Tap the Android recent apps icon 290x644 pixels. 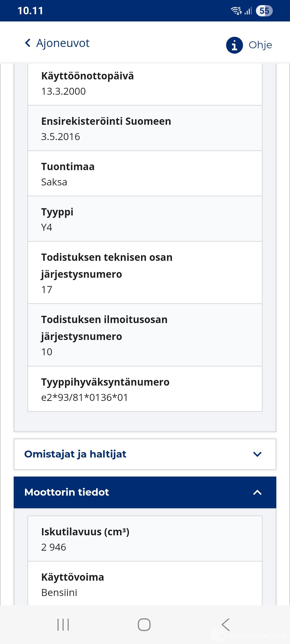click(63, 625)
